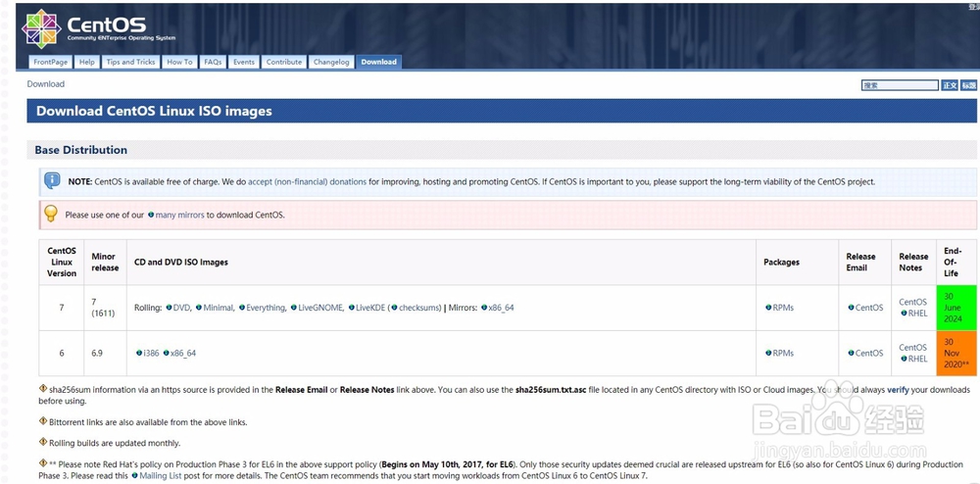This screenshot has height=484, width=980.
Task: Select the 30 Nov 2020 end-of-life cell
Action: (x=956, y=353)
